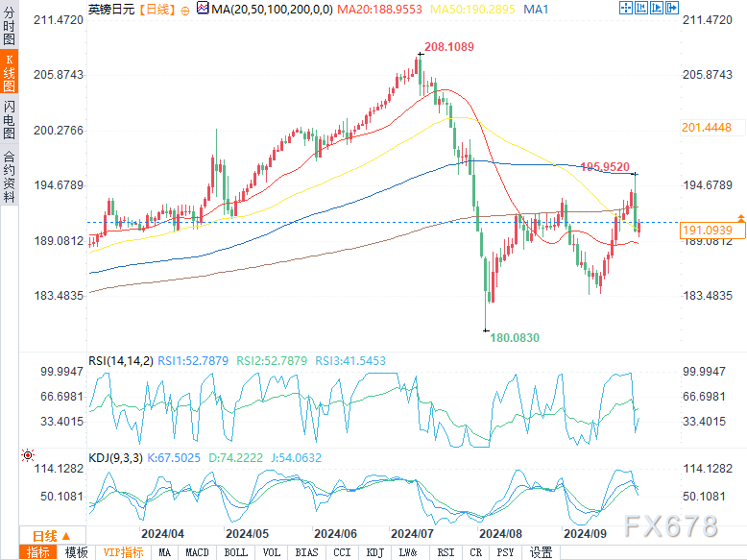The width and height of the screenshot is (747, 560).
Task: Click the MA50:190.2895 value
Action: (472, 9)
